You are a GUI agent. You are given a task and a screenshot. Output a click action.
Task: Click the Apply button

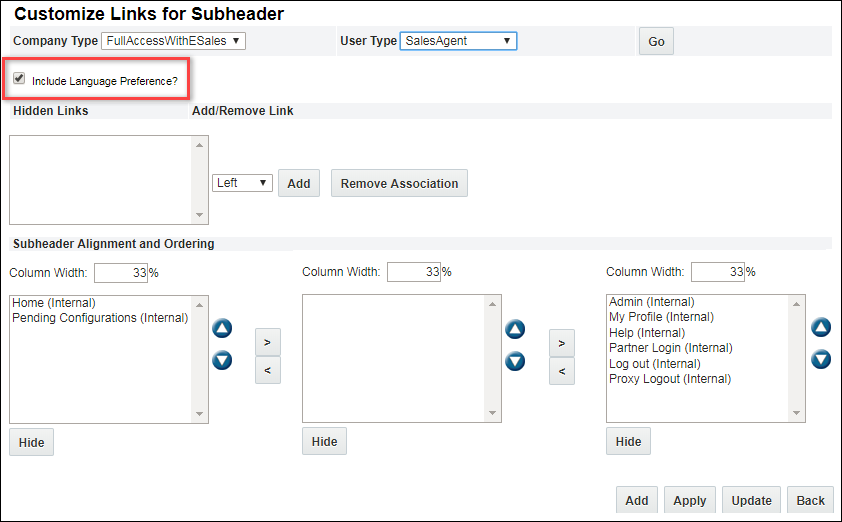[x=689, y=500]
